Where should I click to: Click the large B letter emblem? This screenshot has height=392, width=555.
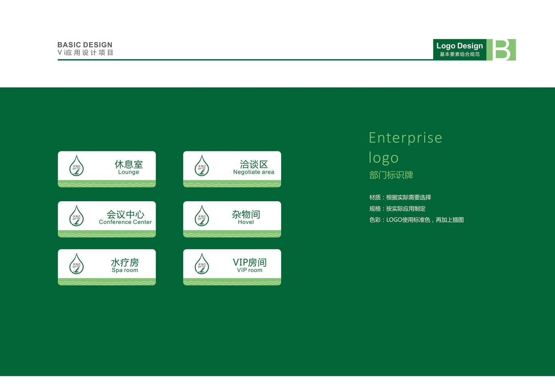[501, 50]
